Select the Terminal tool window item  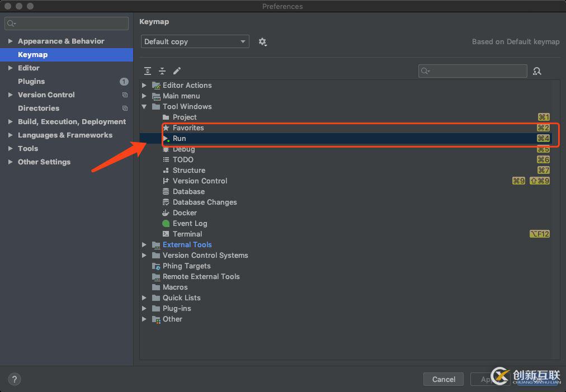(187, 234)
